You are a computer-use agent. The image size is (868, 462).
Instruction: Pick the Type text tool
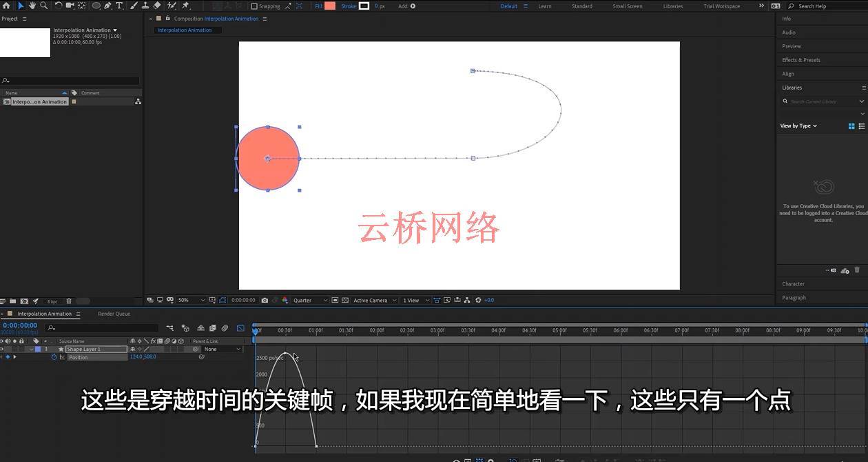pyautogui.click(x=119, y=6)
